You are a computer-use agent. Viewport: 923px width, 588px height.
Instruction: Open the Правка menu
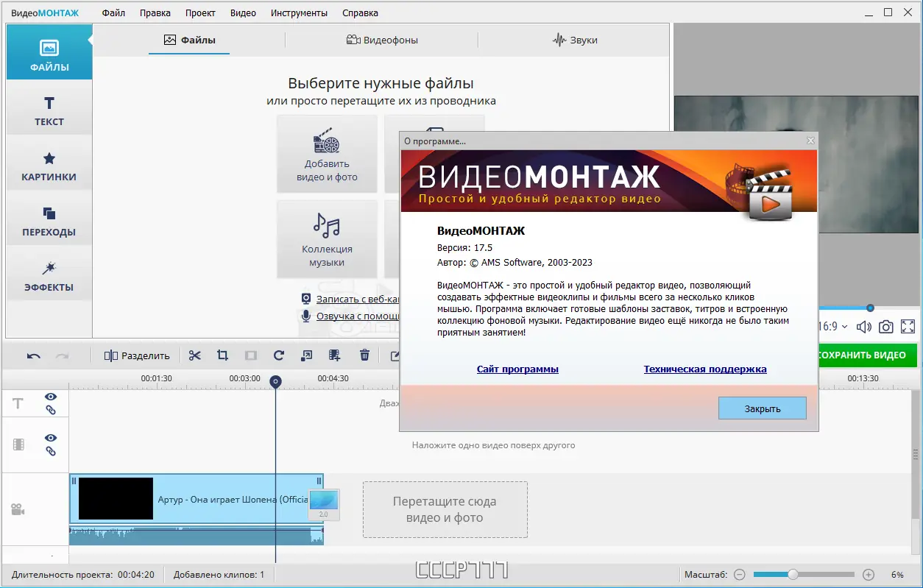coord(155,13)
